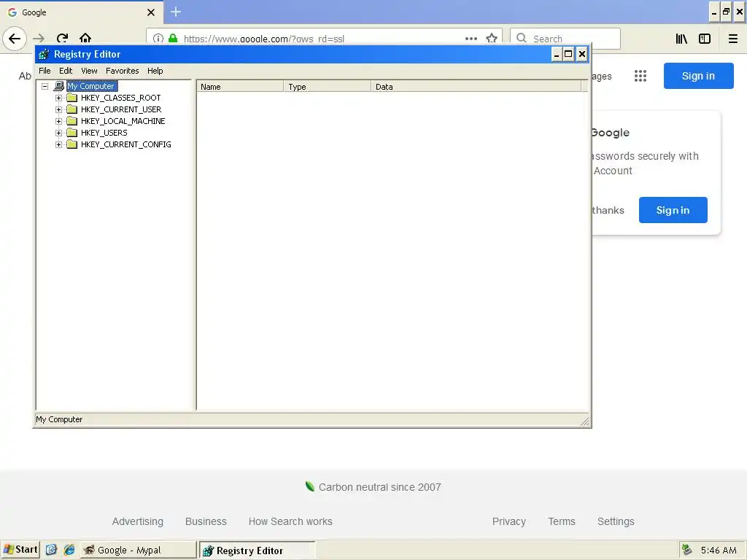The width and height of the screenshot is (747, 560).
Task: Go back in the browser
Action: coord(15,39)
